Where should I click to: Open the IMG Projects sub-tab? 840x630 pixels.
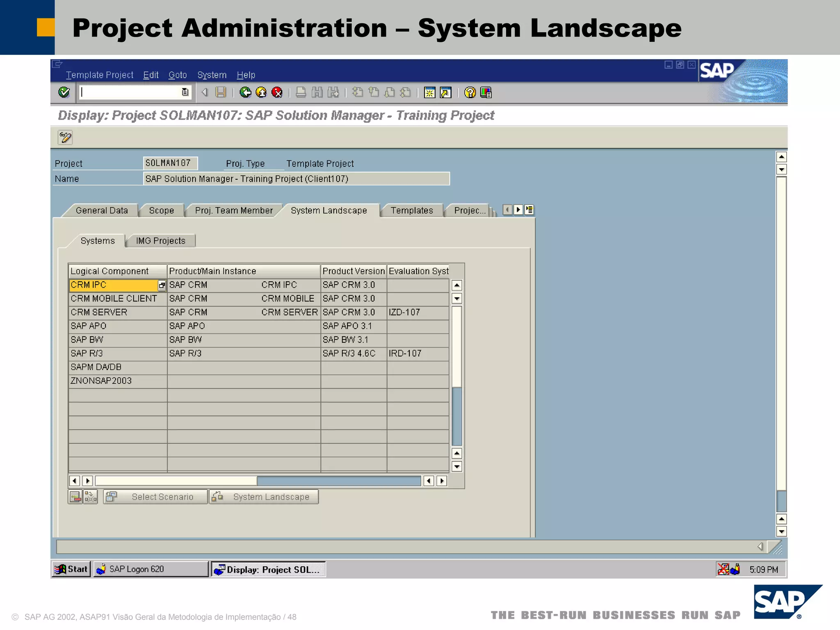pos(161,241)
